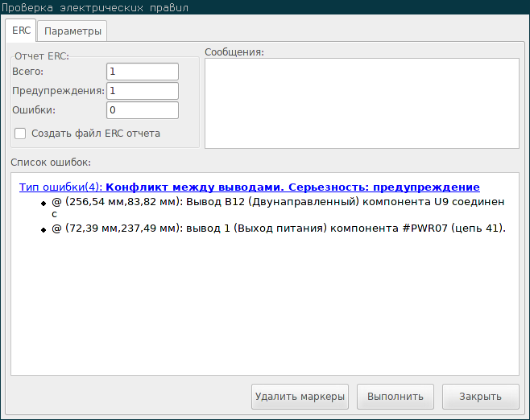The image size is (530, 420).
Task: Close the dialog with the Закрыть button
Action: (480, 396)
